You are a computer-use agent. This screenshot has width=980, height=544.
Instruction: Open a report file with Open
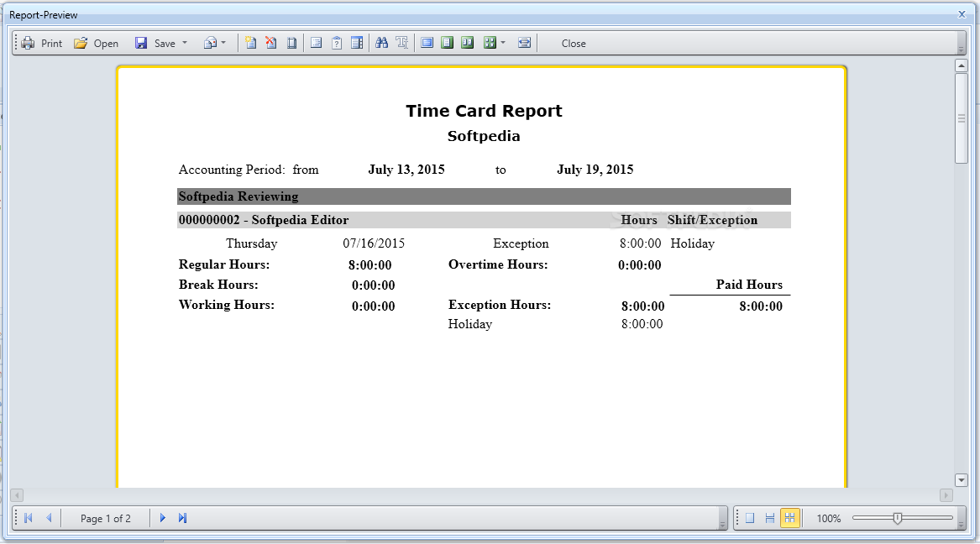click(97, 43)
